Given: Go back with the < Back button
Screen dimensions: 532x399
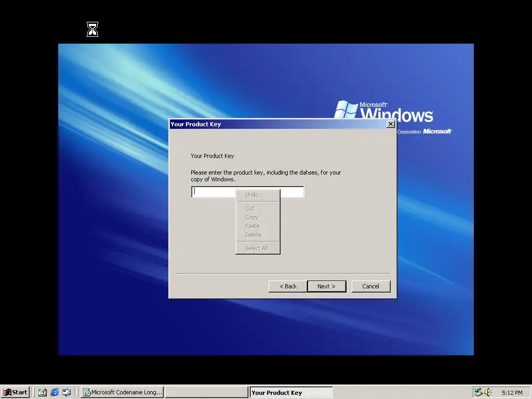Looking at the screenshot, I should (288, 286).
